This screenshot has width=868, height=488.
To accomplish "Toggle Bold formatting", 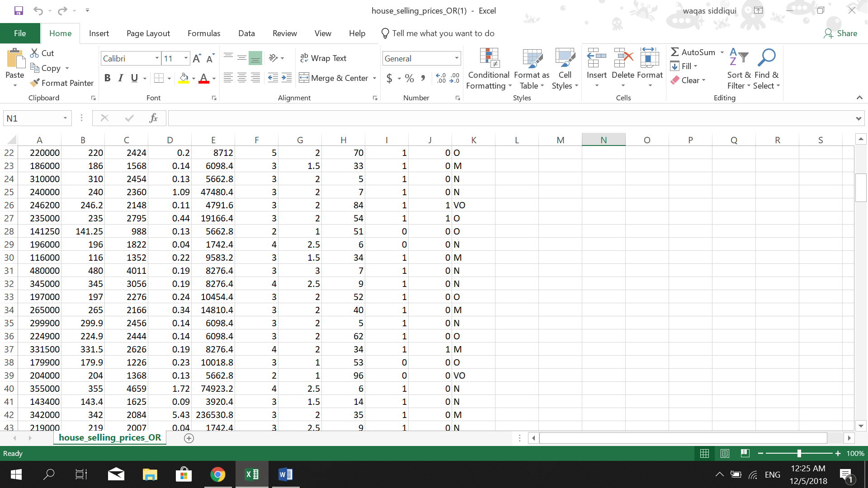I will 107,78.
